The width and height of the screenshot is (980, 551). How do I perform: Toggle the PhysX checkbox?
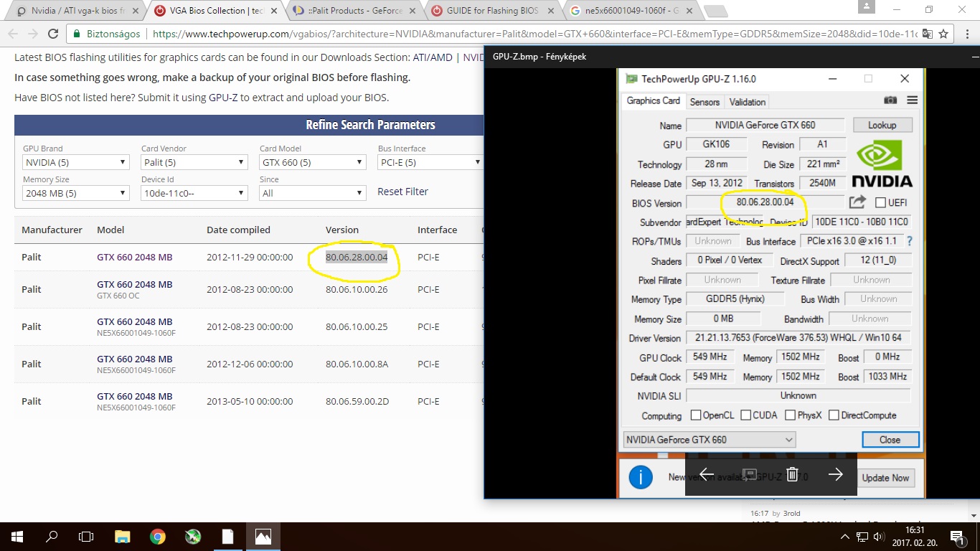tap(790, 415)
